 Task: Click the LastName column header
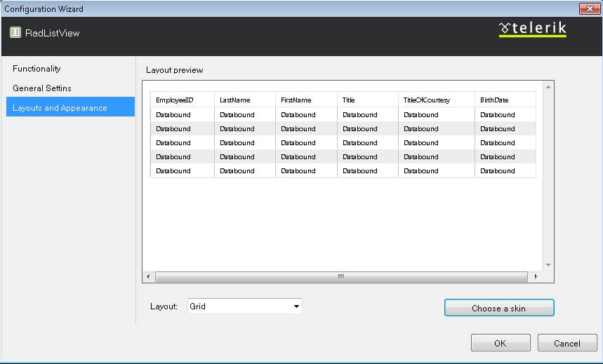pyautogui.click(x=234, y=100)
